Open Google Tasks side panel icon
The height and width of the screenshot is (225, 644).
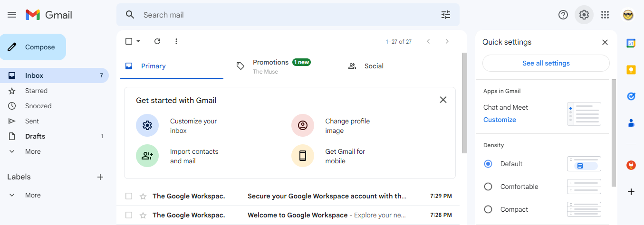click(631, 96)
